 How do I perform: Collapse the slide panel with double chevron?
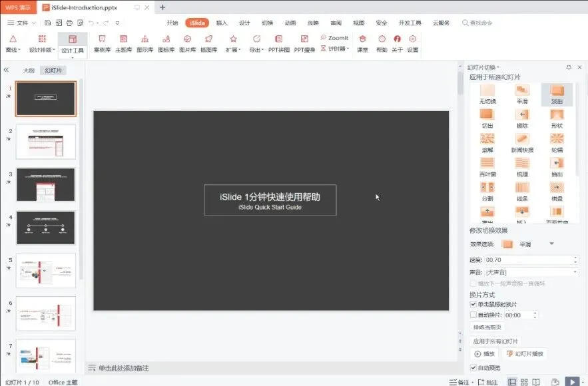click(x=6, y=70)
